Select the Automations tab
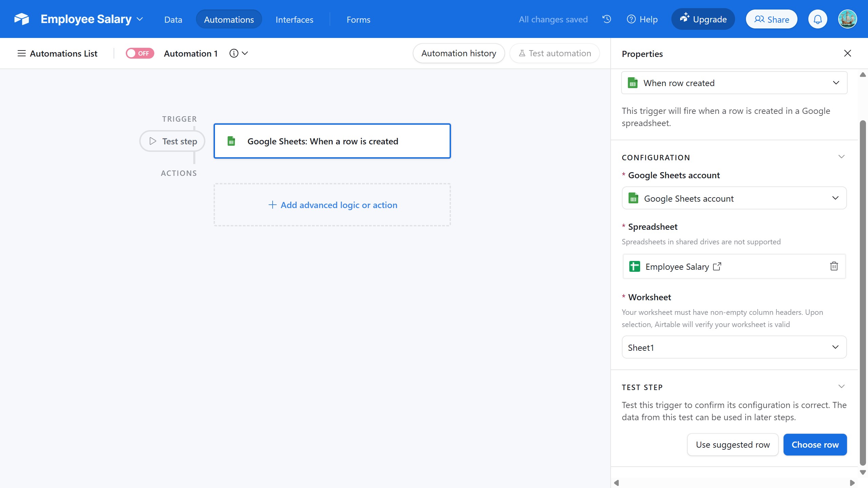The image size is (868, 488). [229, 19]
